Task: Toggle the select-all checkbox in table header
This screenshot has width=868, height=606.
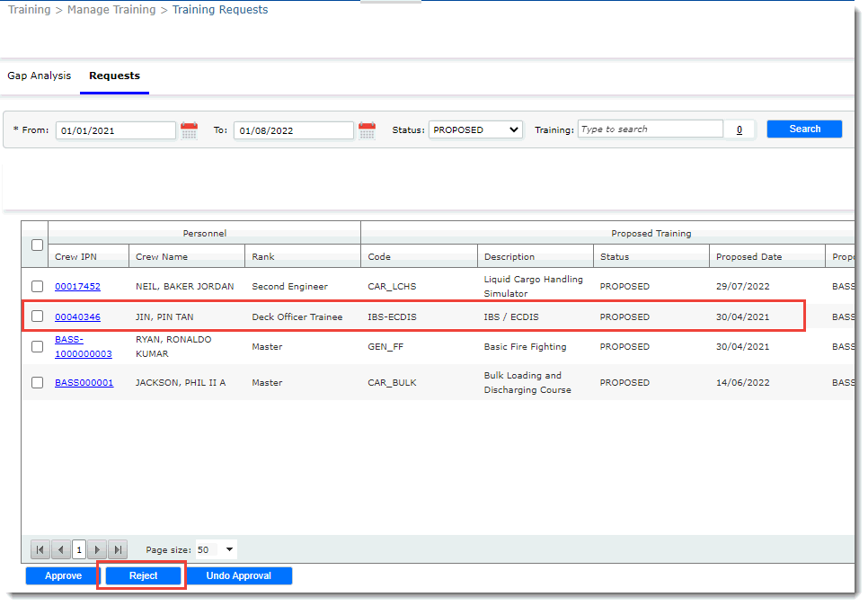Action: pos(36,245)
